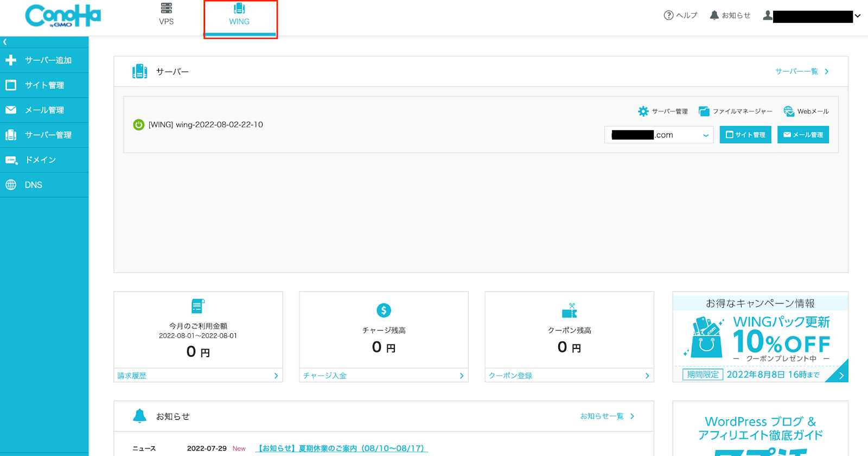Open Webメール globe icon

(x=789, y=111)
